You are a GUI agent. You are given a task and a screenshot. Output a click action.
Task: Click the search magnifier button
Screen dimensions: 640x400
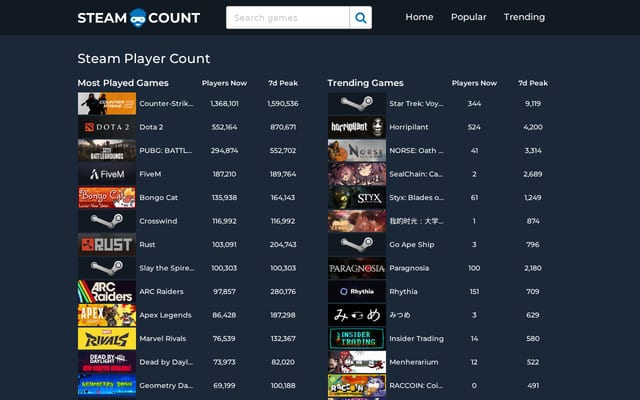coord(361,18)
